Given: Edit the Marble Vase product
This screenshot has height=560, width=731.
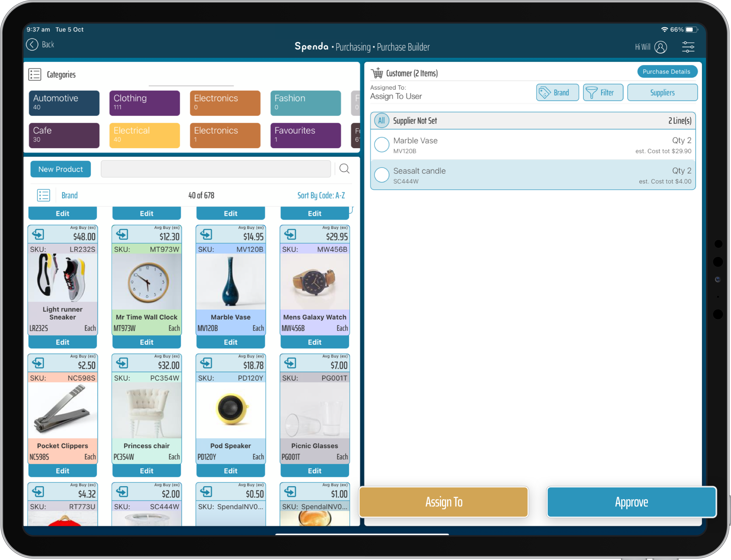Looking at the screenshot, I should pyautogui.click(x=230, y=342).
